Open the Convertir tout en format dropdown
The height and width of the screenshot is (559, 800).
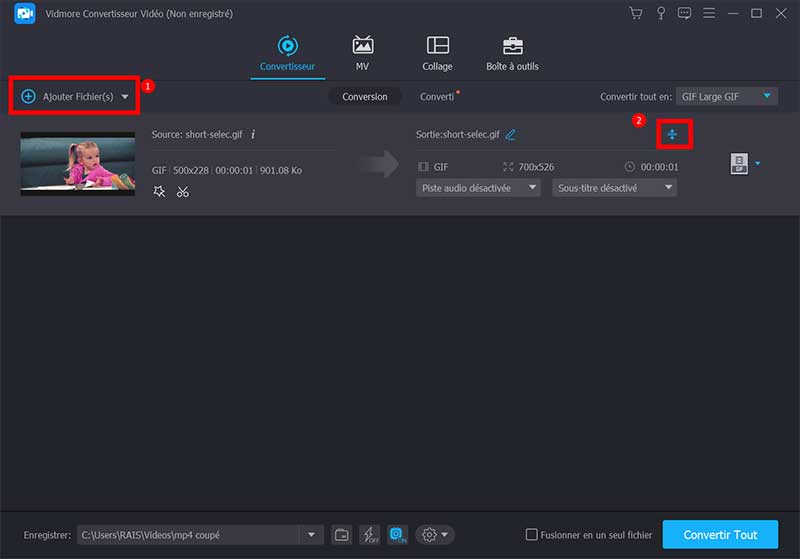pos(727,96)
